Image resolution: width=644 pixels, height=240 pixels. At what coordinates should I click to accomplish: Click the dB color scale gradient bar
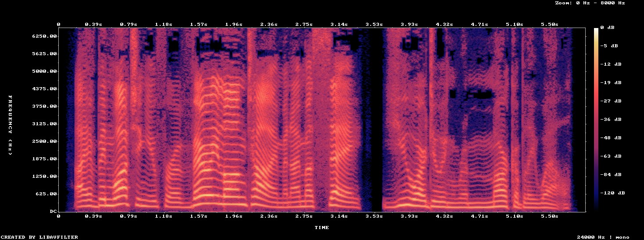click(x=596, y=120)
